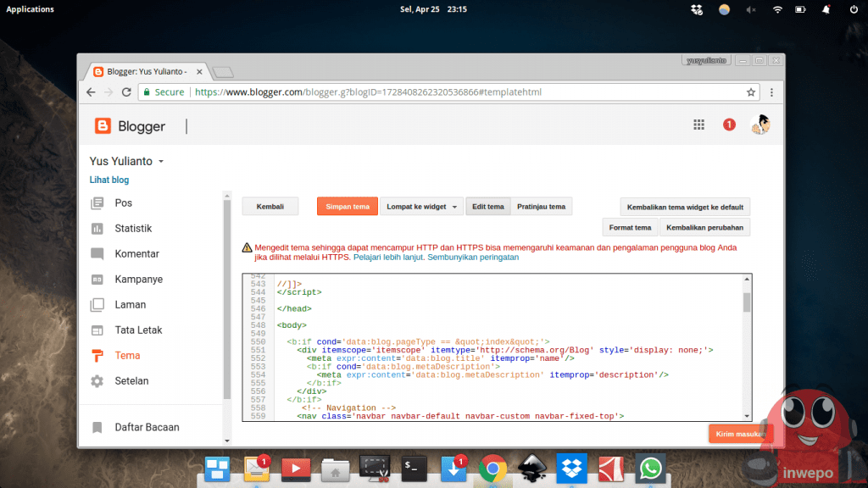Switch to Pratinjau tema view

[x=541, y=206]
